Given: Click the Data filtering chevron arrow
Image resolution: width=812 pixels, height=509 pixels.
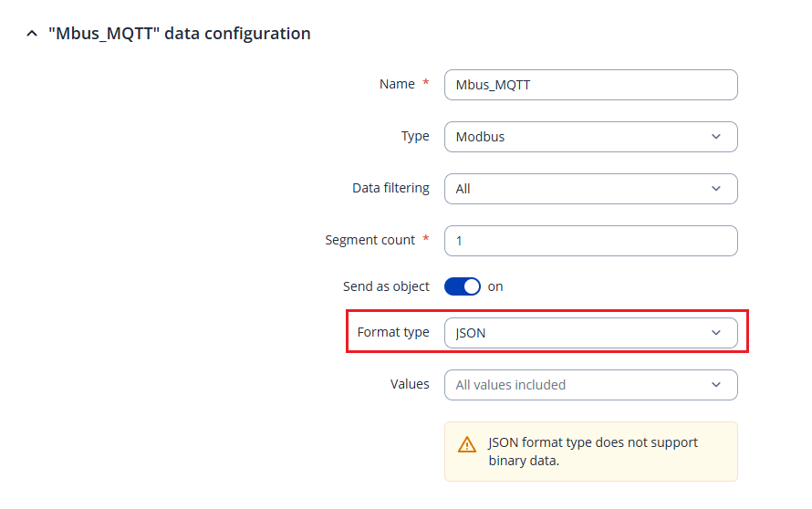Looking at the screenshot, I should coord(715,189).
